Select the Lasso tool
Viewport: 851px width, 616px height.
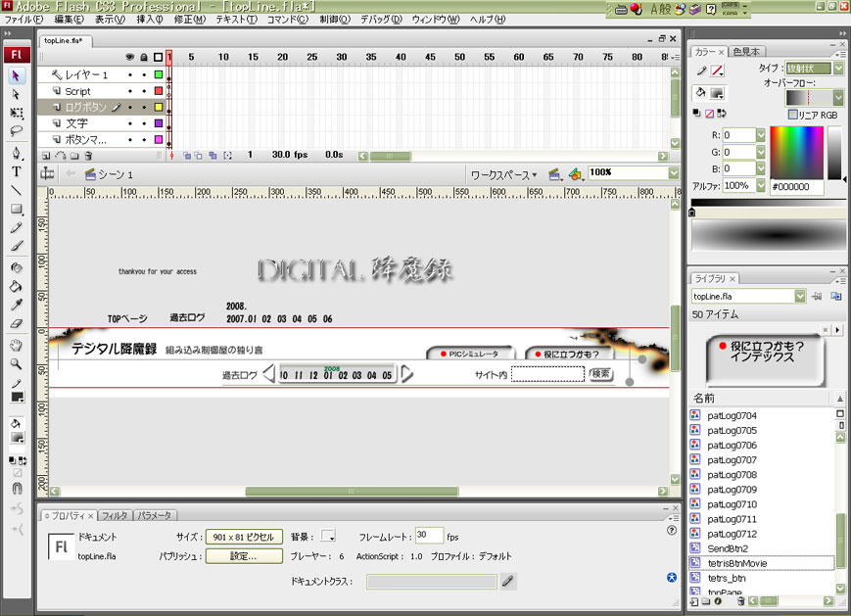pos(17,130)
